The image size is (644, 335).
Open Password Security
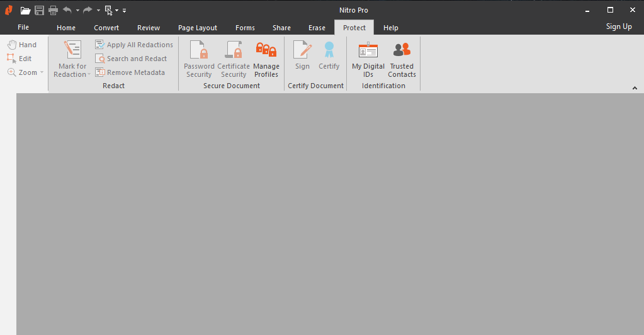coord(199,59)
